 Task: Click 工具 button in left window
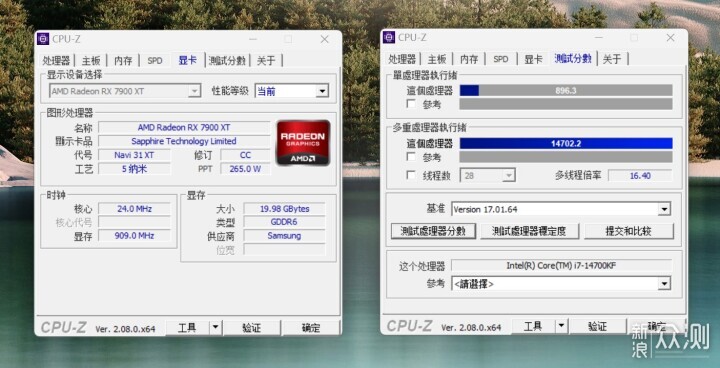coord(187,328)
